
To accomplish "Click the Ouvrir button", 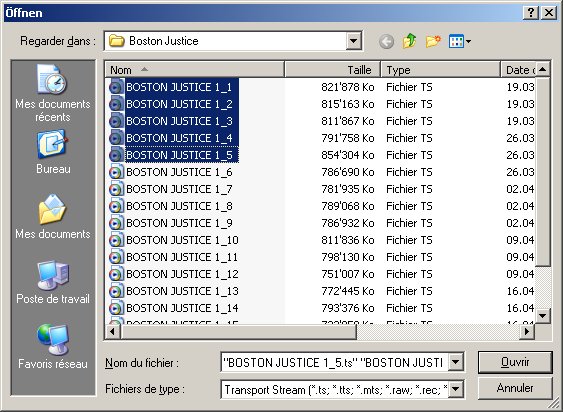I will (x=515, y=362).
